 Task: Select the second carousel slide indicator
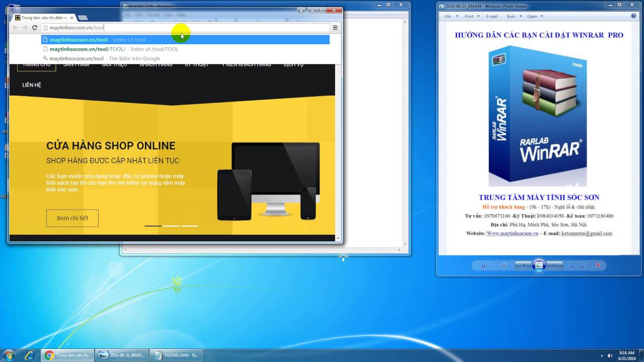coord(172,226)
